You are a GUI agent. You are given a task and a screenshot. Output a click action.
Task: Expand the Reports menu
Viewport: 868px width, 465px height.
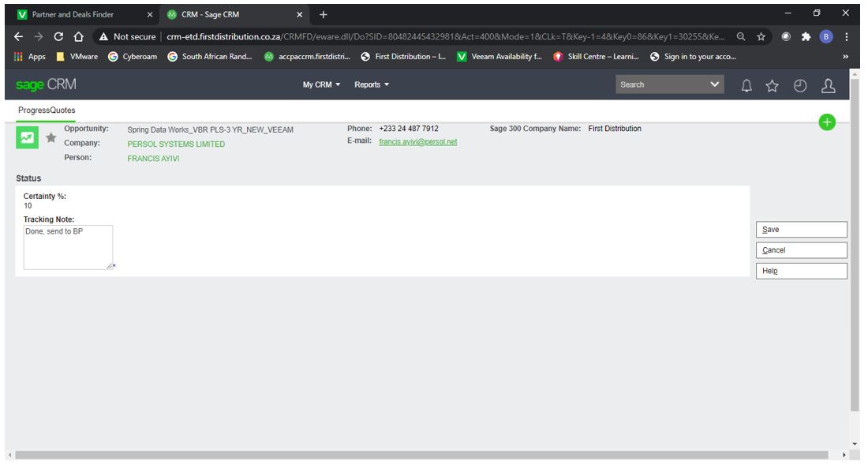pos(372,84)
